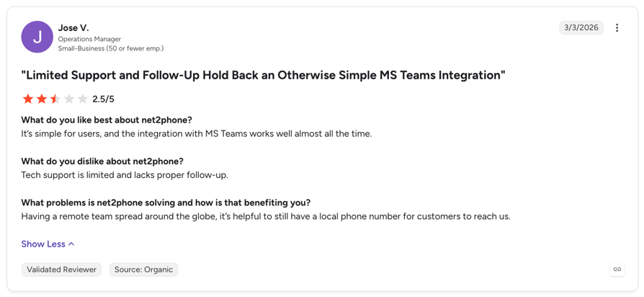644x297 pixels.
Task: Click the 3/3/2026 date tag
Action: coord(581,28)
